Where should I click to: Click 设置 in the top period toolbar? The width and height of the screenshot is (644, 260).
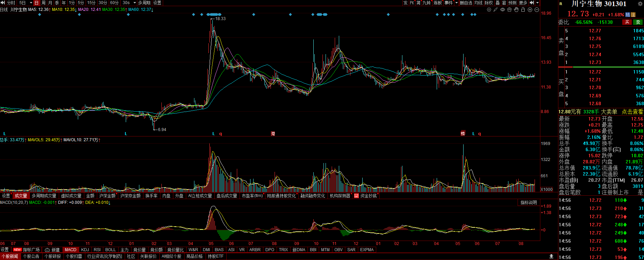pyautogui.click(x=157, y=3)
